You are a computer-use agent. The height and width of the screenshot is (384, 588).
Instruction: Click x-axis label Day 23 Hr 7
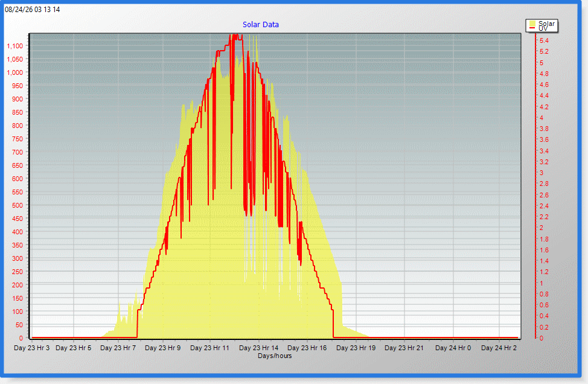[x=118, y=348]
